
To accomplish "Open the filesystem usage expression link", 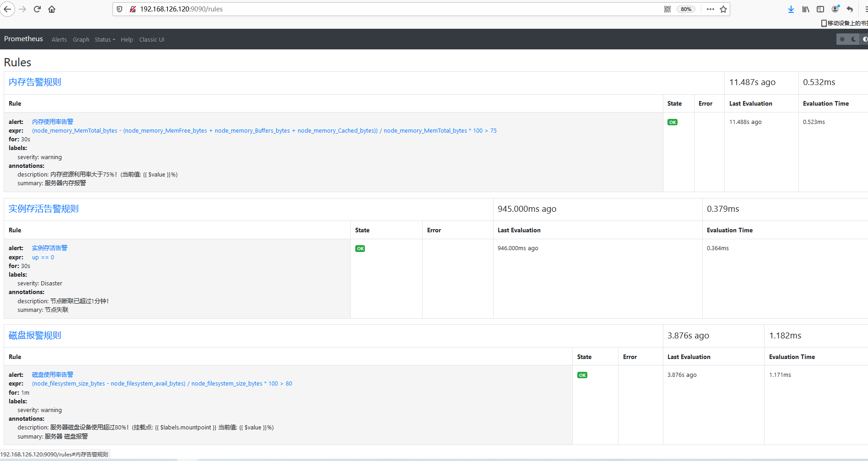I will tap(162, 384).
